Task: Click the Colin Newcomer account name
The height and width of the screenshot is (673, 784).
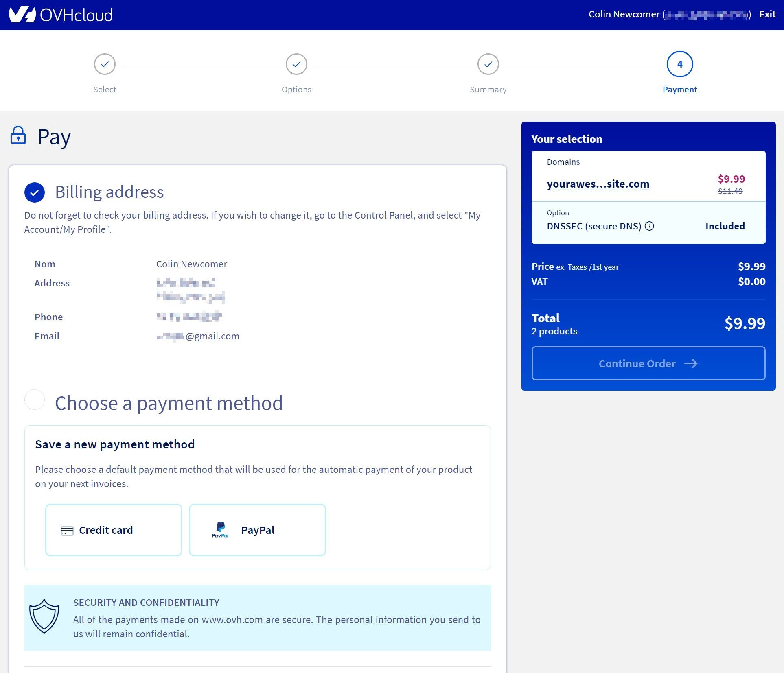Action: (624, 14)
